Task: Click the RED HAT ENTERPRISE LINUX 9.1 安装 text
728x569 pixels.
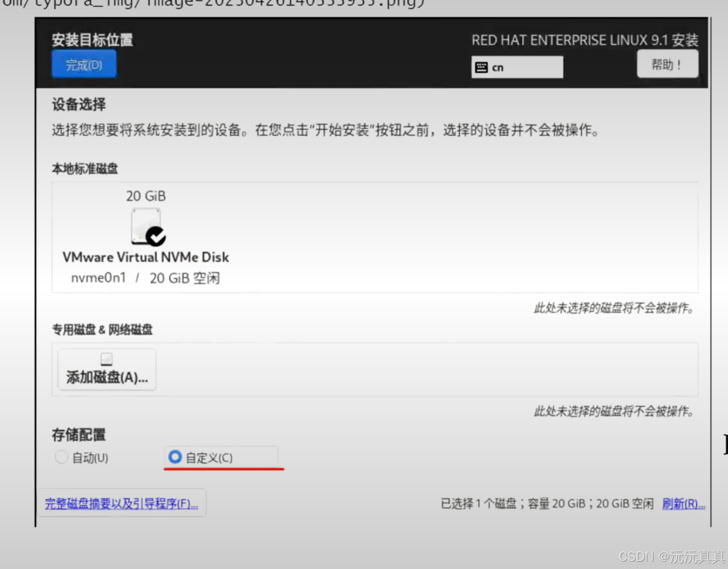Action: pyautogui.click(x=585, y=40)
